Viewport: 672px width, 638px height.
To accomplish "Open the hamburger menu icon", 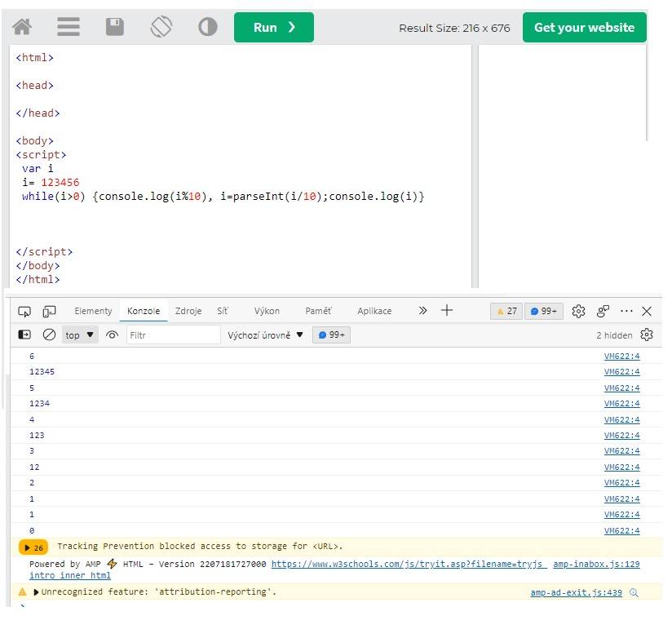I will pos(69,27).
